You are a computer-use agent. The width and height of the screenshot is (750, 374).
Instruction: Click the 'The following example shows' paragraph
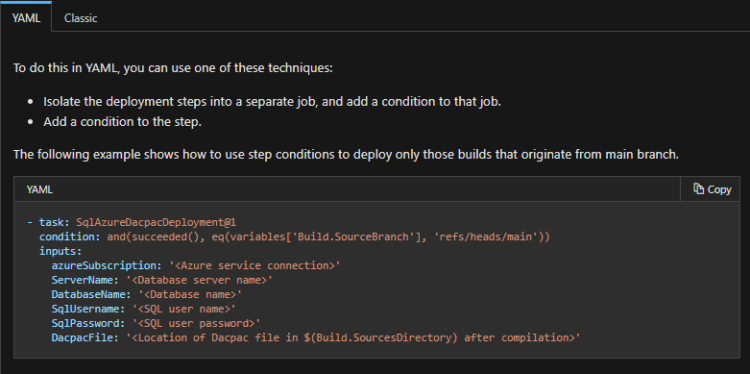point(346,154)
